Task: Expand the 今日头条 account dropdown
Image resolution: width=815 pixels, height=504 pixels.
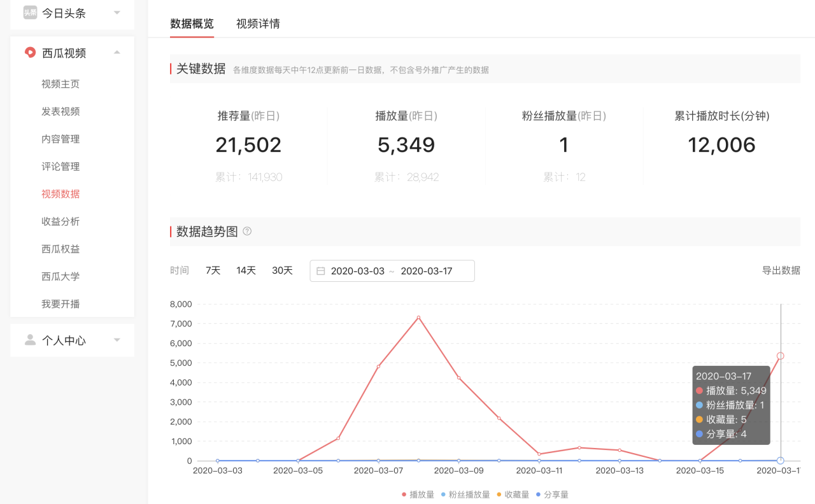Action: (117, 11)
